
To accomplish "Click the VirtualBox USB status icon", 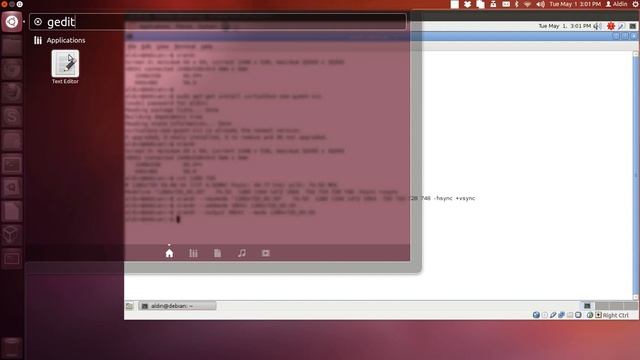I will pyautogui.click(x=553, y=315).
